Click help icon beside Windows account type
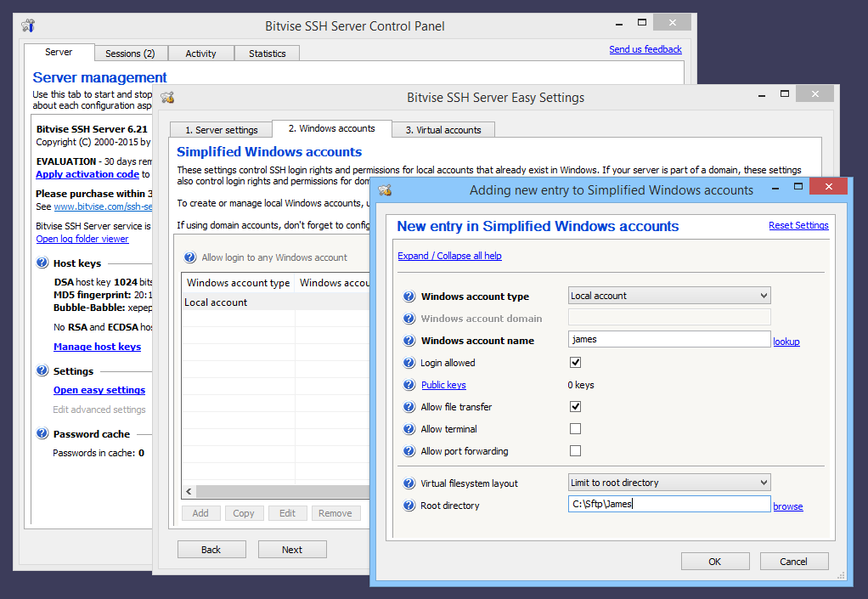 coord(410,297)
